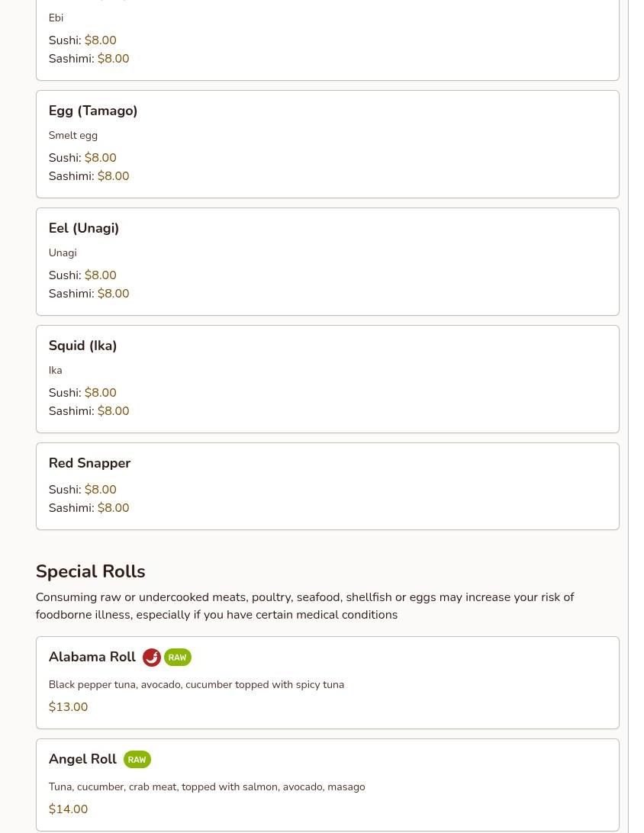Screen dimensions: 644x833
Task: Click the Angel Roll $14.00 price
Action: (68, 809)
